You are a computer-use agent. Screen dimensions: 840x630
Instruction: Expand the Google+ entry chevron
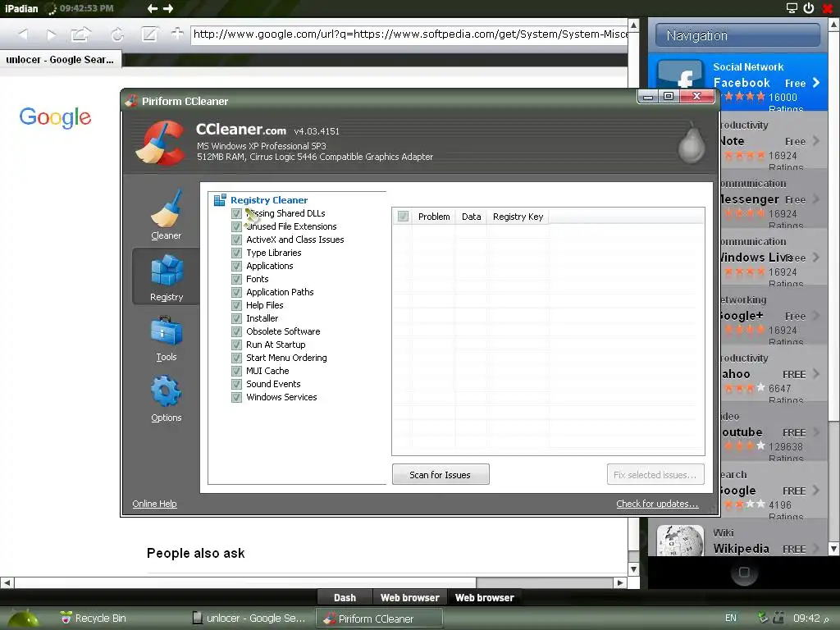(815, 316)
